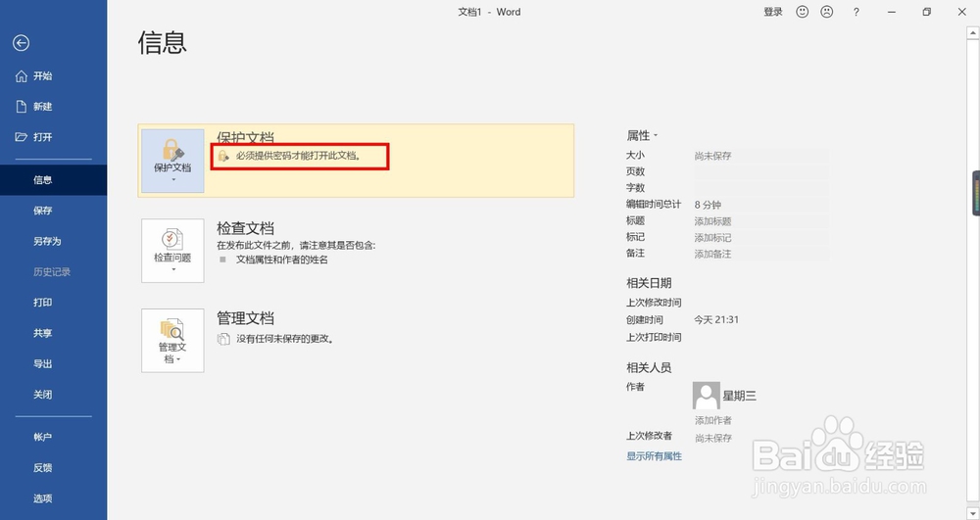Close the Word window

point(962,12)
